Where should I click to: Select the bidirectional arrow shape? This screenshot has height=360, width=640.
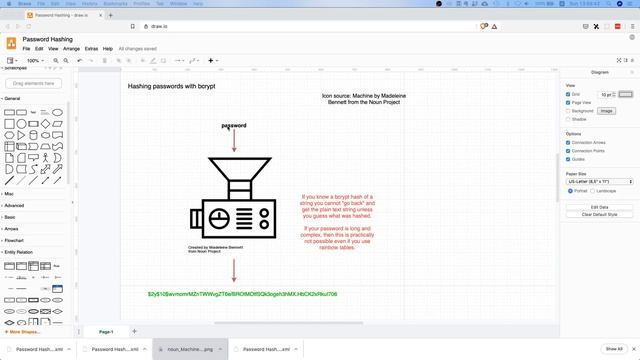click(45, 169)
